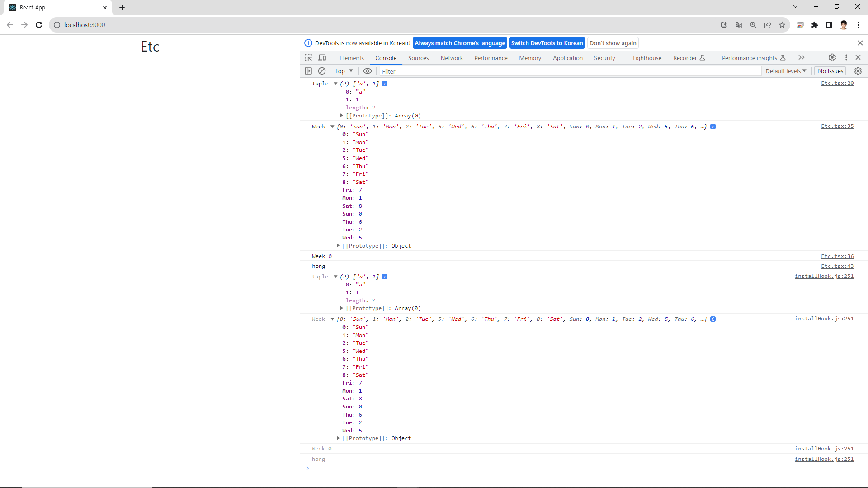Click the page reload button
Viewport: 868px width, 488px height.
(39, 25)
